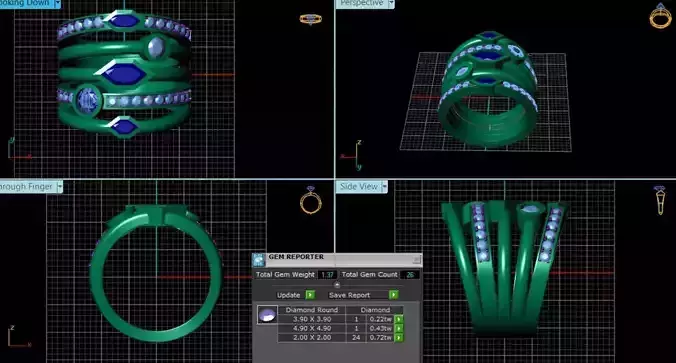Viewport: 676px width, 363px height.
Task: Click the Diamond material column header
Action: coord(375,310)
